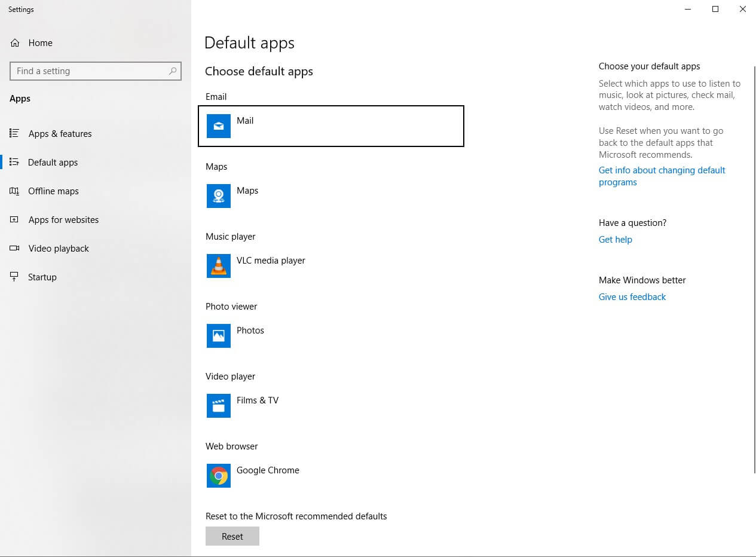Click the Google Chrome icon

coord(219,476)
